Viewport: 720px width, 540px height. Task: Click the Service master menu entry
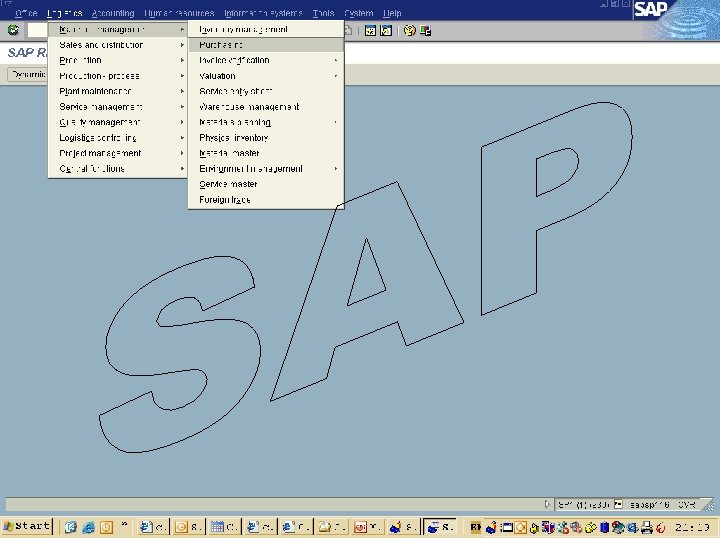pyautogui.click(x=228, y=184)
